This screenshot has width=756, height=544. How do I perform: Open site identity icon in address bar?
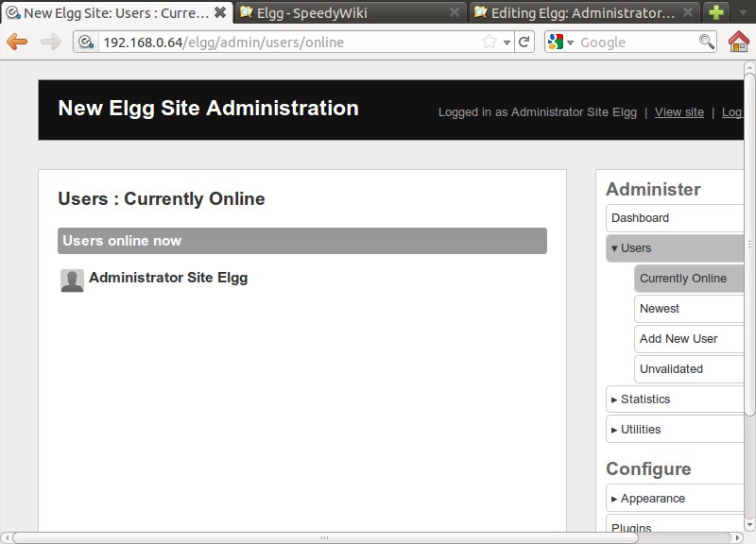[86, 42]
